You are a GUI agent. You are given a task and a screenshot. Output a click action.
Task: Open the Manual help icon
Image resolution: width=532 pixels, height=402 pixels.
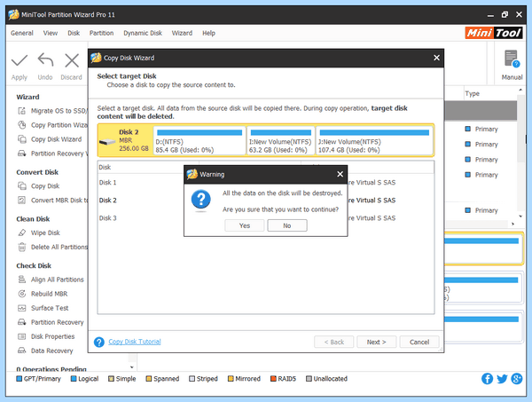512,59
